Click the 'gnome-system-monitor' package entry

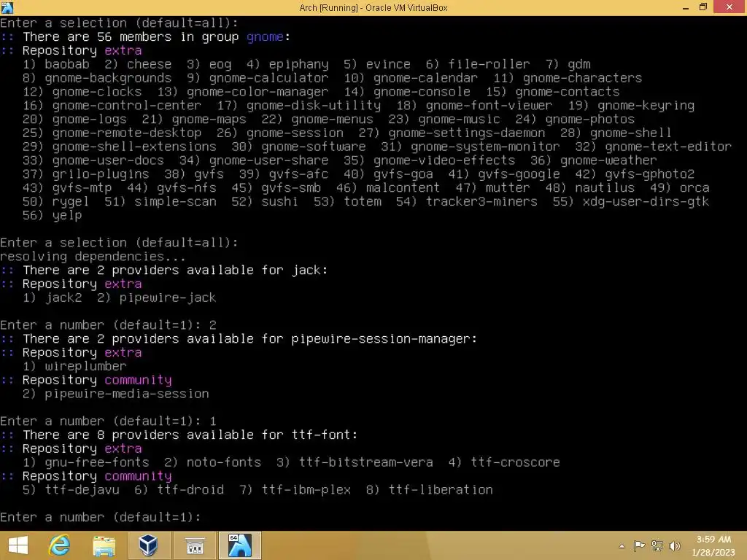[x=485, y=147]
